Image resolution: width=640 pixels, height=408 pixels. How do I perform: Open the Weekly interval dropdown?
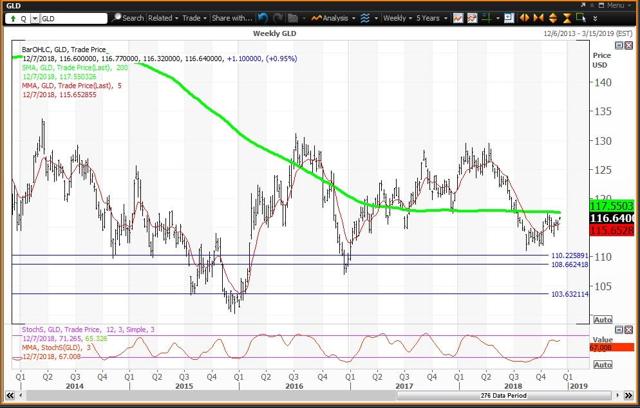click(397, 18)
